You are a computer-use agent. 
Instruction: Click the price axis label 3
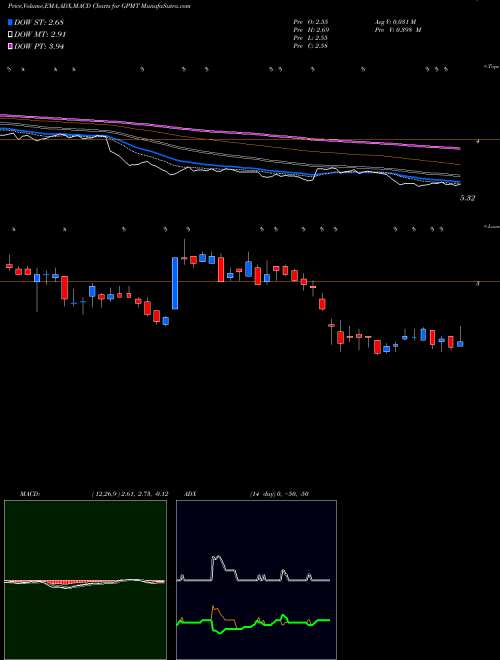[x=478, y=284]
